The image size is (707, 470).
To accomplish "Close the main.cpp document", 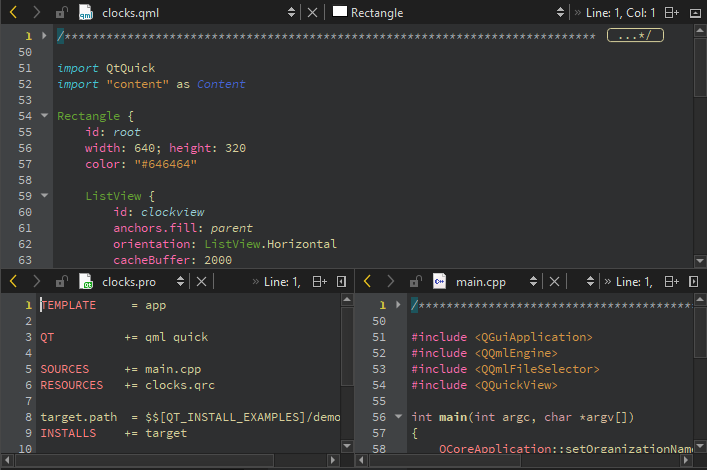I will point(554,282).
